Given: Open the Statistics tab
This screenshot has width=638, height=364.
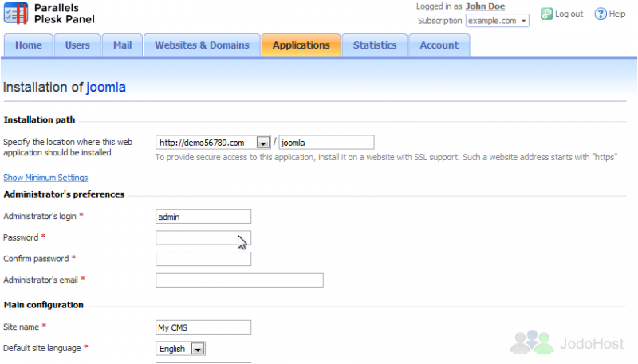Looking at the screenshot, I should 375,45.
